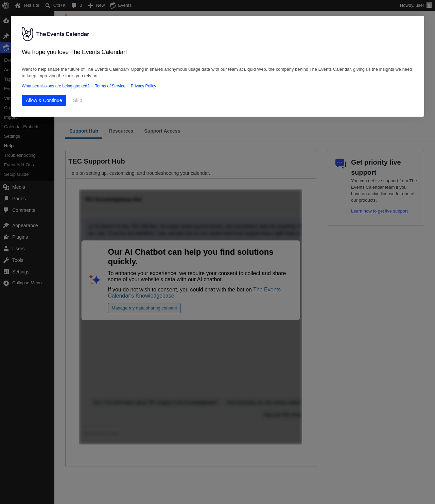This screenshot has height=504, width=435.
Task: Open the Privacy Policy link
Action: pos(143,86)
